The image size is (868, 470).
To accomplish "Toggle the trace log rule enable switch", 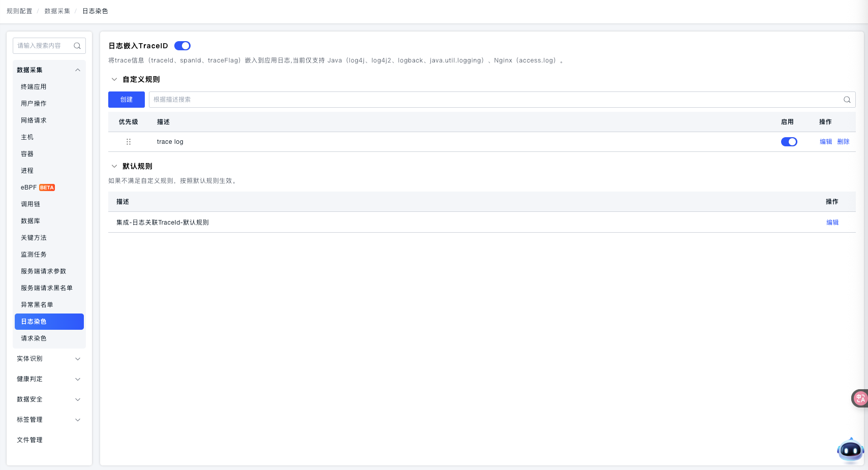I will pos(789,142).
